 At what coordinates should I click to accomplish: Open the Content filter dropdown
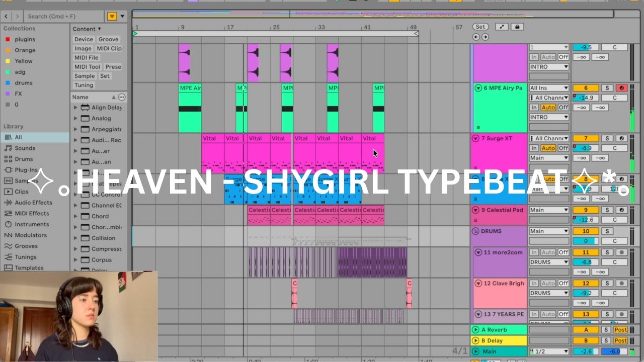pos(87,29)
